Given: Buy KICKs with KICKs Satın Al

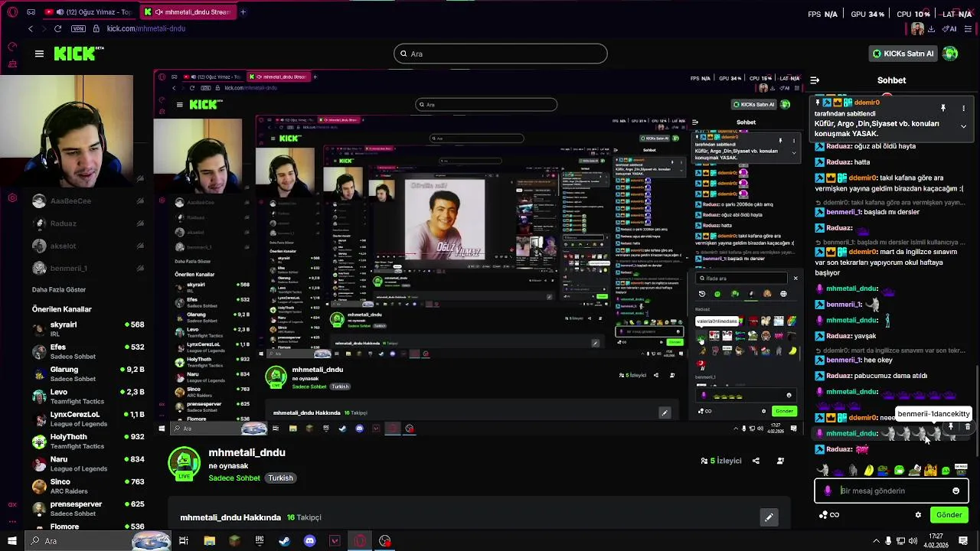Looking at the screenshot, I should [903, 54].
